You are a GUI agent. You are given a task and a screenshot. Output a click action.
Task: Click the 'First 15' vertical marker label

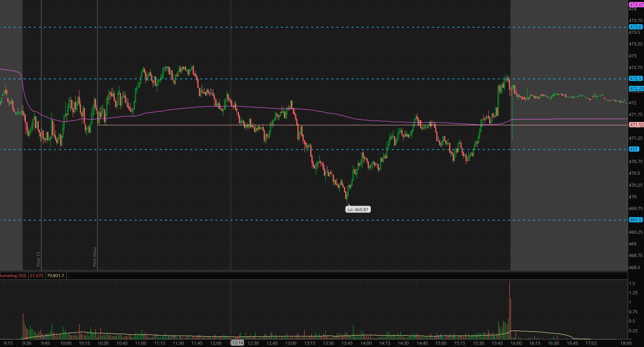point(38,259)
